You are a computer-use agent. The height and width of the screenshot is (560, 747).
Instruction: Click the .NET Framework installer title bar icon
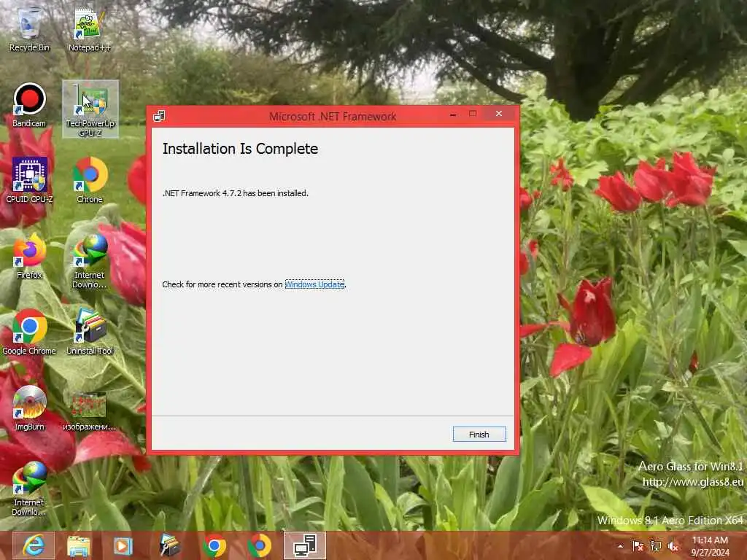(159, 116)
